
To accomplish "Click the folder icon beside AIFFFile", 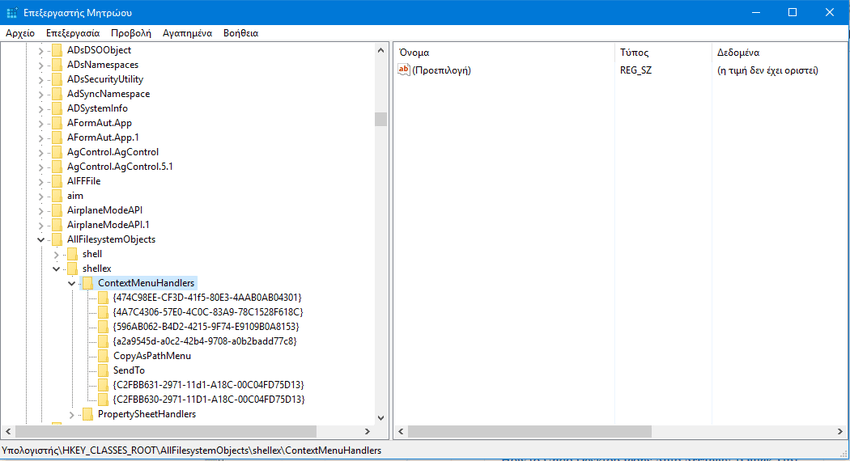I will (57, 181).
